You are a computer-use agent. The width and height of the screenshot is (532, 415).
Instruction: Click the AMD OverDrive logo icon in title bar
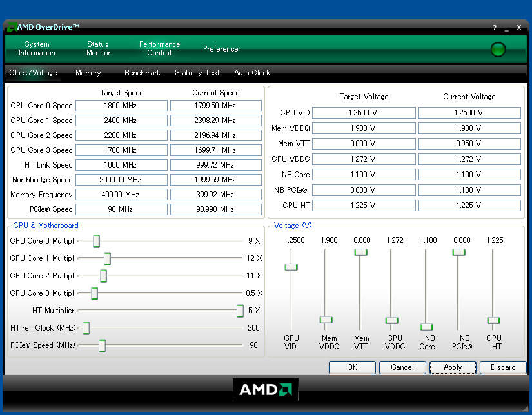12,27
